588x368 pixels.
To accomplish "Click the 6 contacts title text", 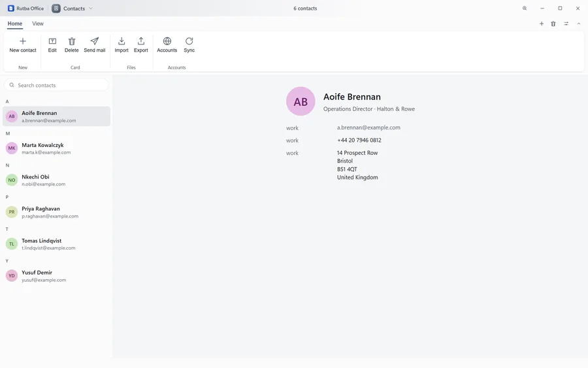I will [305, 8].
